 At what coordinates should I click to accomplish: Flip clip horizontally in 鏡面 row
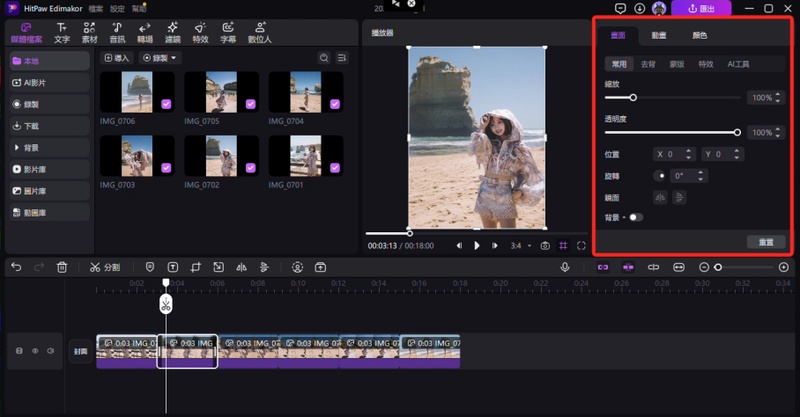pos(660,198)
